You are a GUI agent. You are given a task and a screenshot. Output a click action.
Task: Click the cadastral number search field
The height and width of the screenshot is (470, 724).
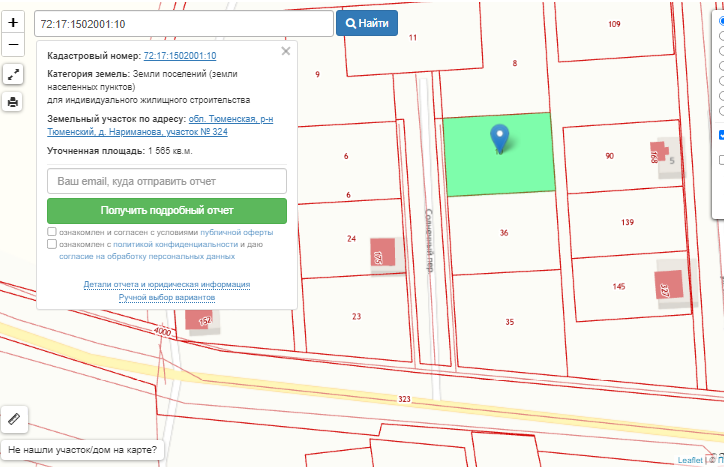point(183,22)
